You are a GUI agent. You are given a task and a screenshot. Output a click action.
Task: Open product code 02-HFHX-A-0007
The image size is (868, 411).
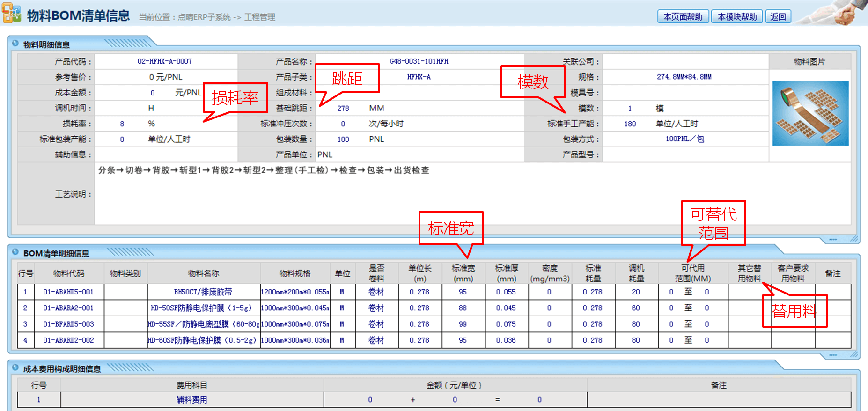(x=165, y=61)
